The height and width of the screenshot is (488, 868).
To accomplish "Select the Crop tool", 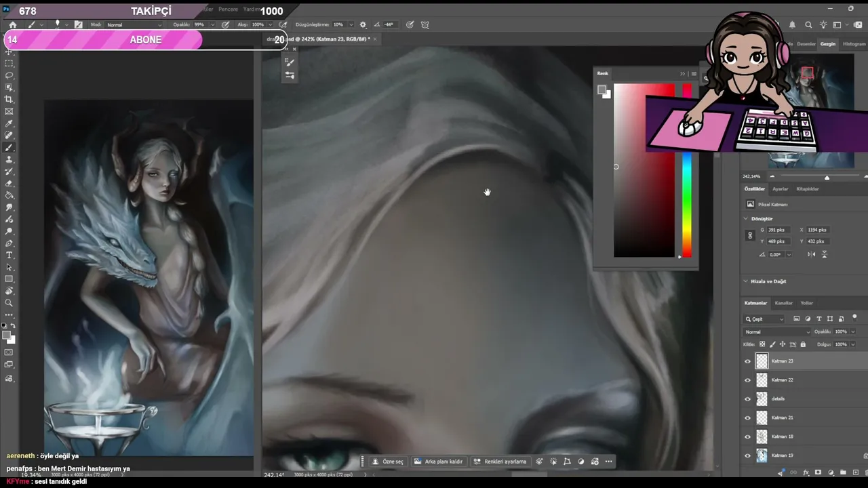I will click(x=9, y=99).
